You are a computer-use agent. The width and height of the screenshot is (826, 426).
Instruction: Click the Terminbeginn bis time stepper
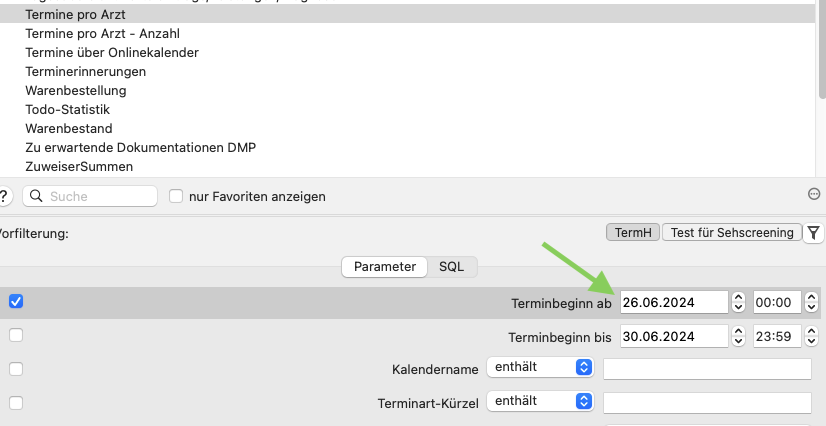point(812,336)
